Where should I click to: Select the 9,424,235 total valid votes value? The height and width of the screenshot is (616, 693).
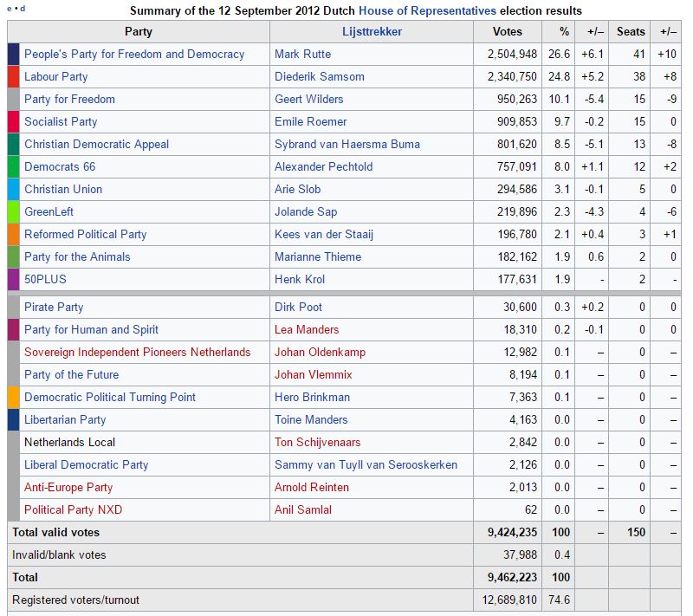pos(512,533)
